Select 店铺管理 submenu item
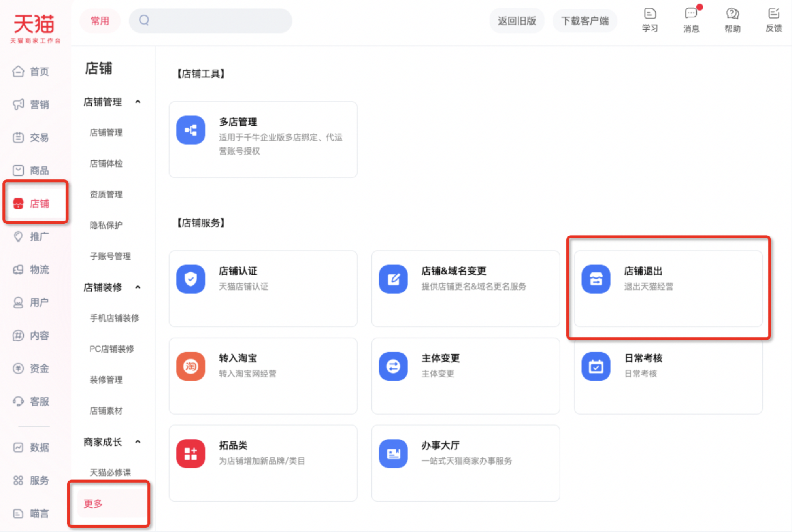Image resolution: width=792 pixels, height=532 pixels. [106, 132]
